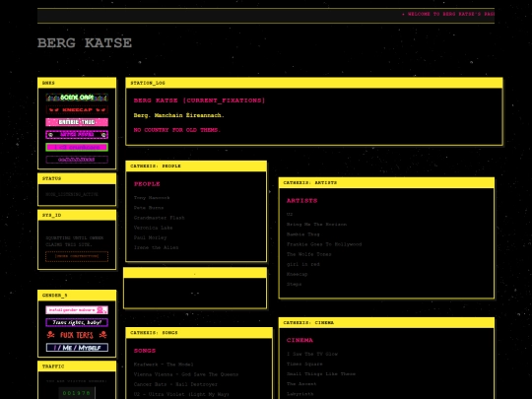Click the purple badge with skull icons
532x399 pixels.
tap(77, 135)
